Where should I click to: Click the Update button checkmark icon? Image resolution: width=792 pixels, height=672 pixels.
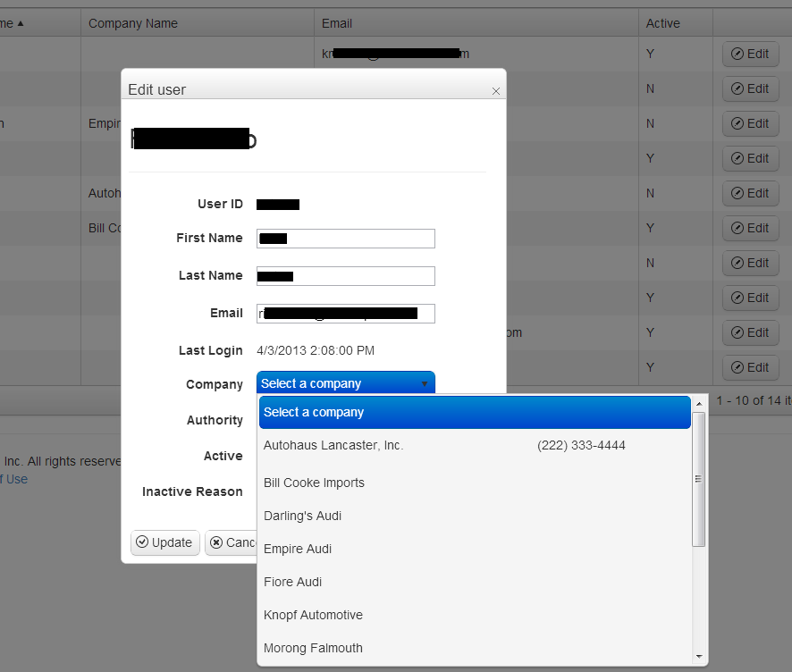coord(142,542)
